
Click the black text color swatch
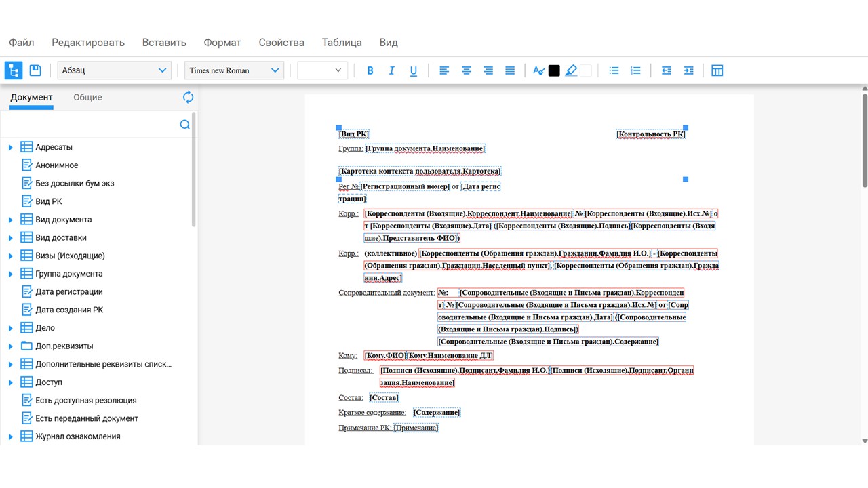pyautogui.click(x=554, y=70)
